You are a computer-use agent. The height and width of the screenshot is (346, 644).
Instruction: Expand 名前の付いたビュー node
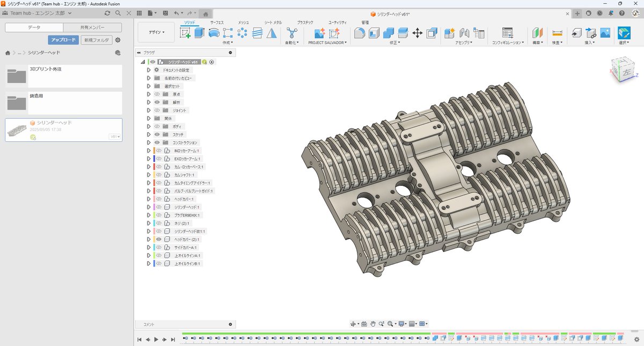coord(149,78)
